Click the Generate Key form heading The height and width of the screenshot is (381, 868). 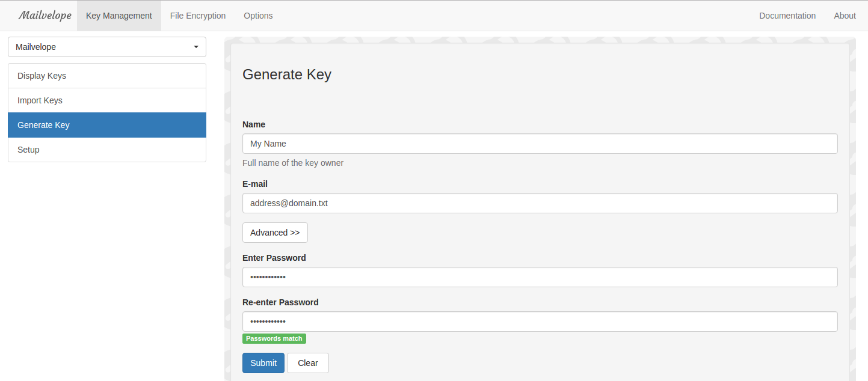pyautogui.click(x=287, y=75)
